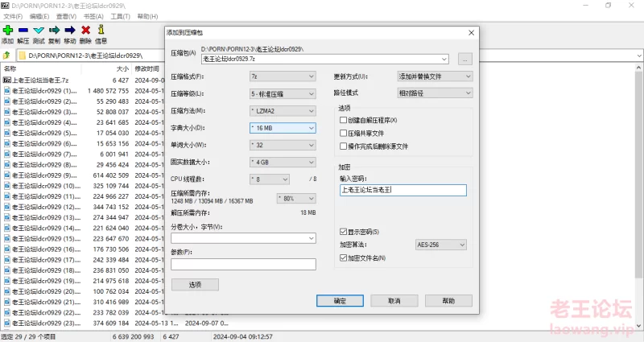This screenshot has height=342, width=644.
Task: Click the Move (移动) blue arrow icon
Action: pos(70,30)
